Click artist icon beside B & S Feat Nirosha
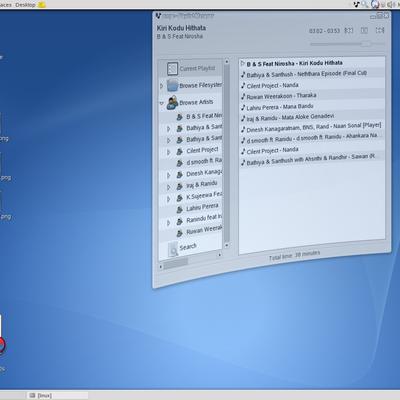This screenshot has width=400, height=400. pos(180,117)
